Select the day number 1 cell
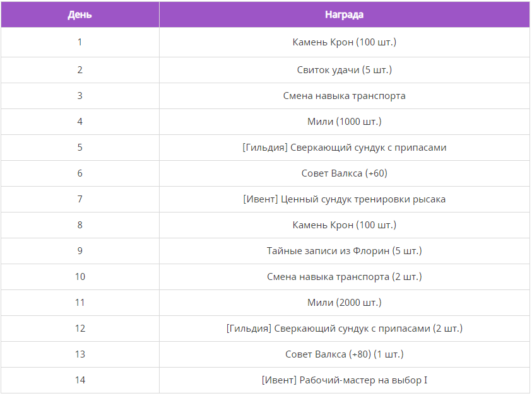 (80, 42)
